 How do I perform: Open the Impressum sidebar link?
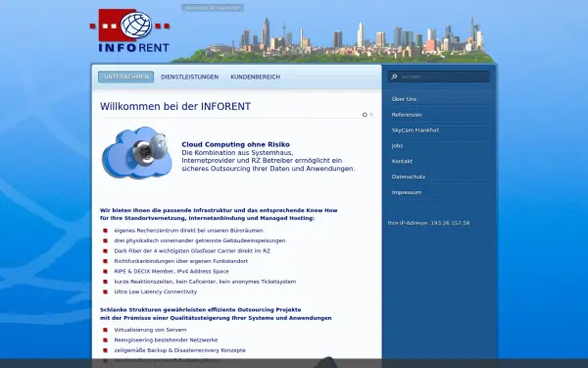pos(406,192)
